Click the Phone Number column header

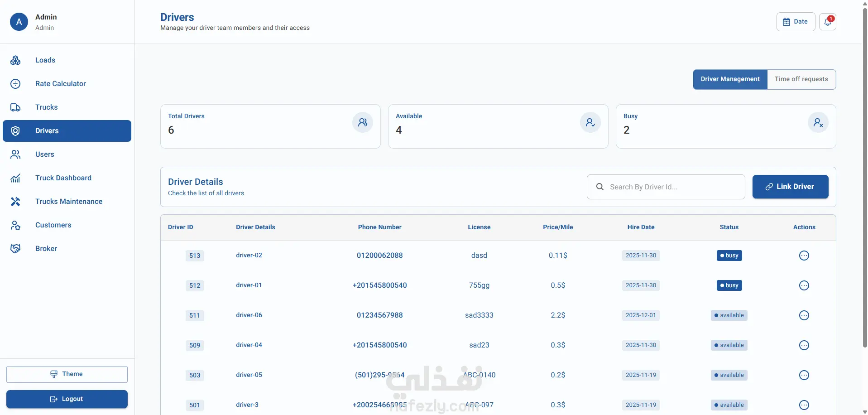[380, 227]
